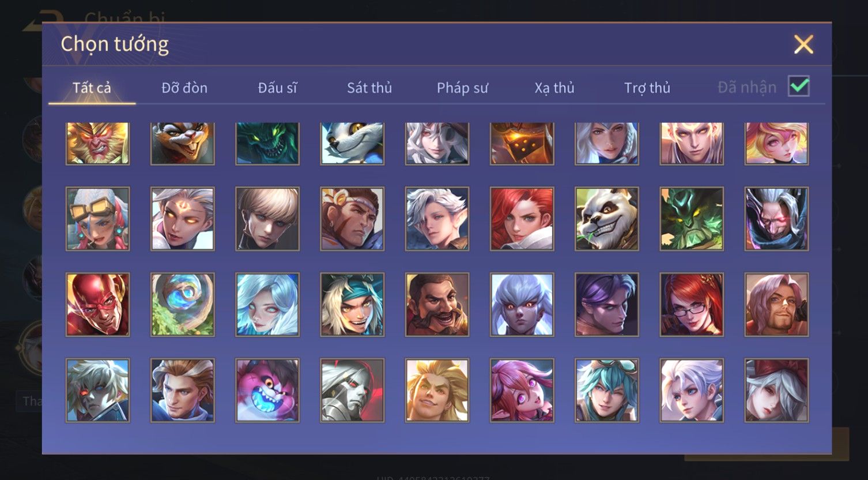Choose the red Flash hero portrait
868x480 pixels.
pos(97,305)
